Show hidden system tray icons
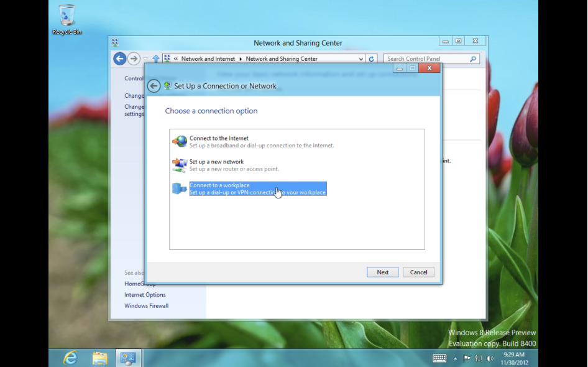 tap(455, 358)
